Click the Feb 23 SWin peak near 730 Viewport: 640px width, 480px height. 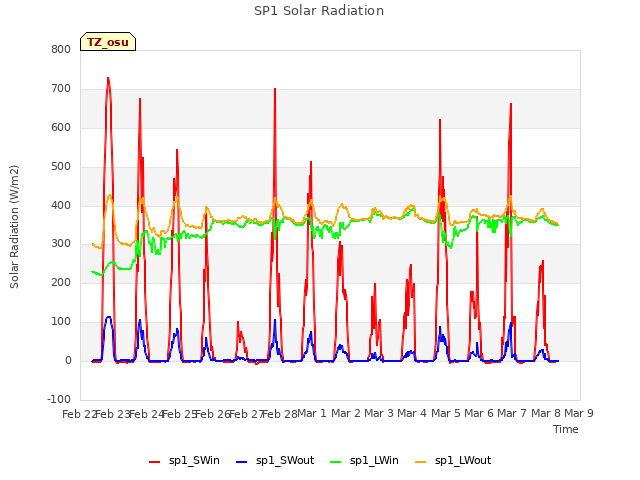coord(108,78)
